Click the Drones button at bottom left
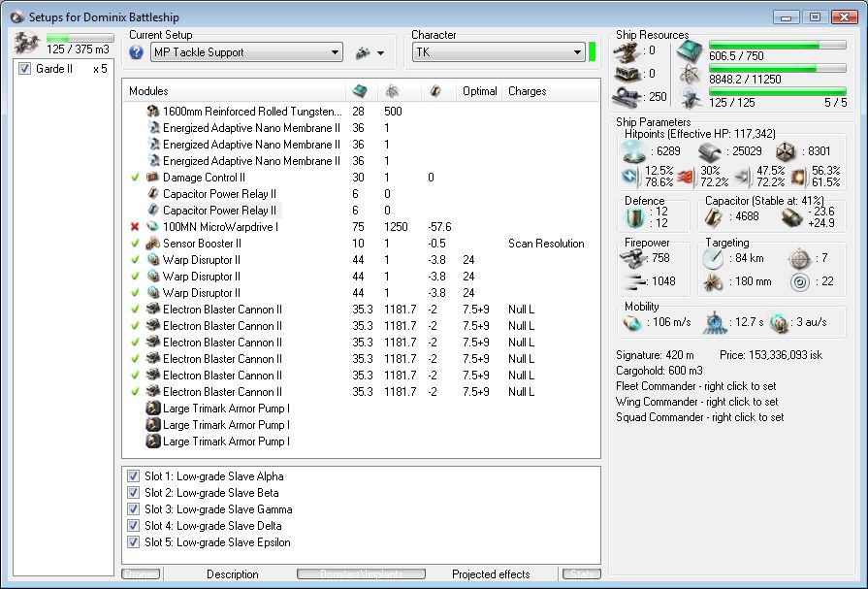Viewport: 868px width, 589px height. point(141,574)
